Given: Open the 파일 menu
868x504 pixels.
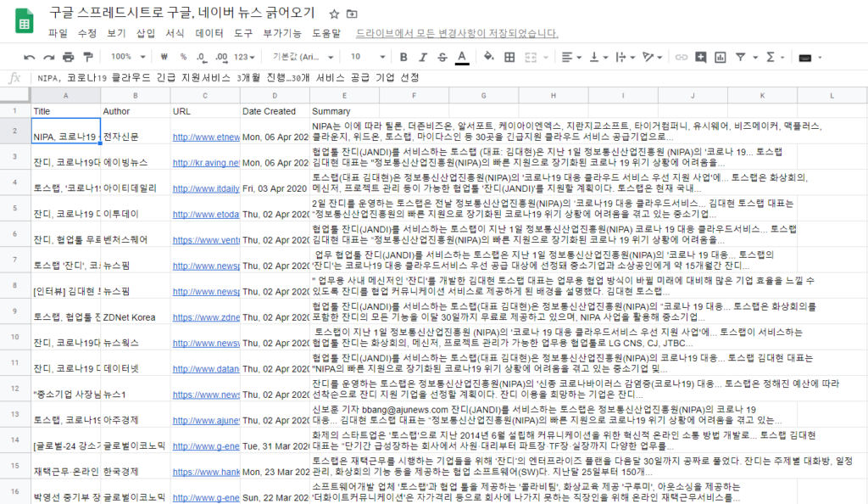Looking at the screenshot, I should coord(58,33).
